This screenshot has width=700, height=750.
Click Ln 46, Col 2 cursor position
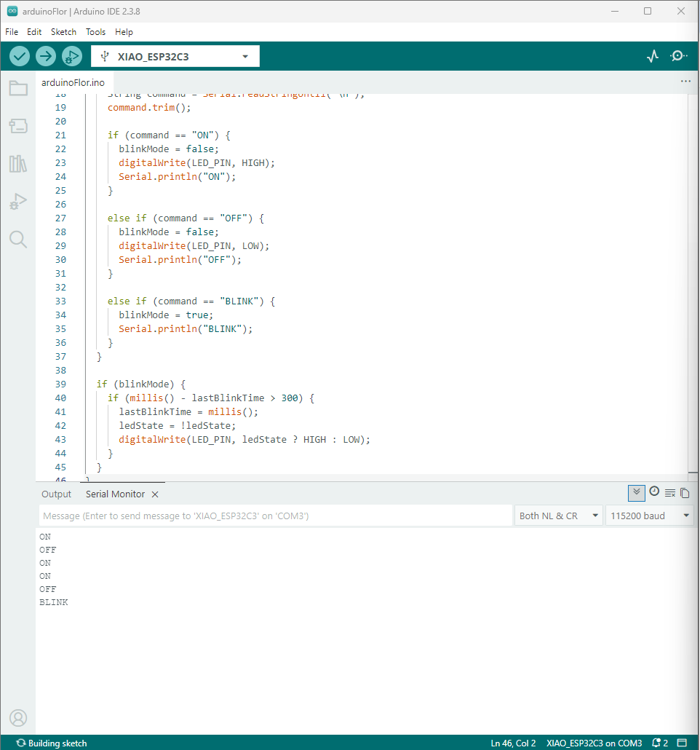(513, 743)
